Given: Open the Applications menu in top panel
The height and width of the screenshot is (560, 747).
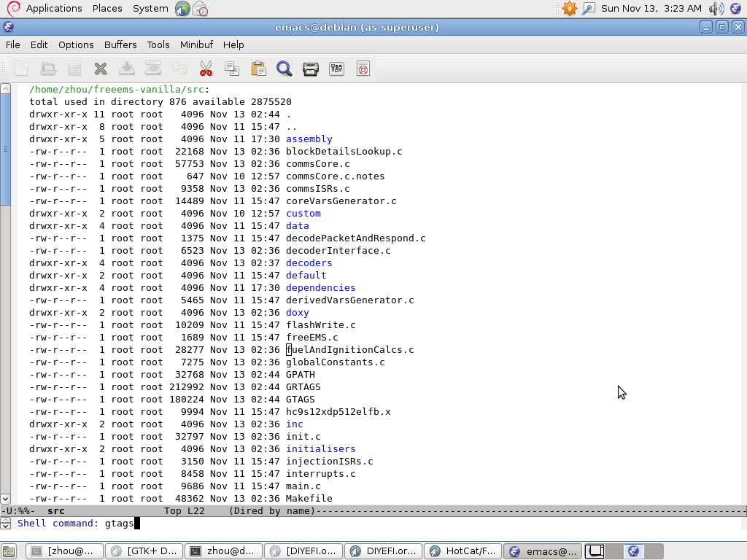Looking at the screenshot, I should tap(53, 8).
